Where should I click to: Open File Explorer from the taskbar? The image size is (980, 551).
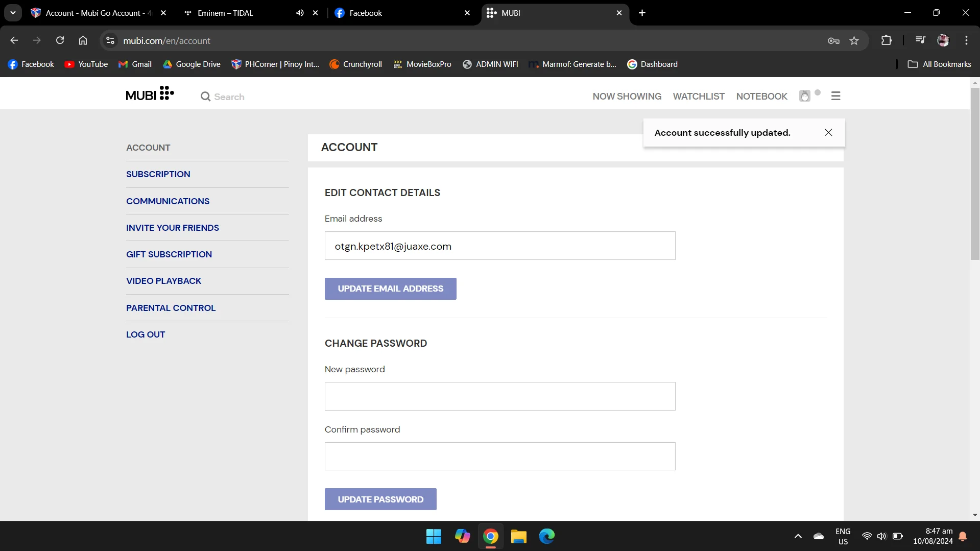(x=518, y=536)
